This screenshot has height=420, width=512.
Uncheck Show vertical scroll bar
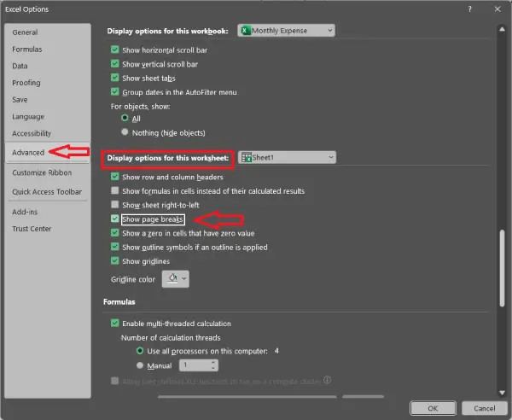tap(115, 64)
